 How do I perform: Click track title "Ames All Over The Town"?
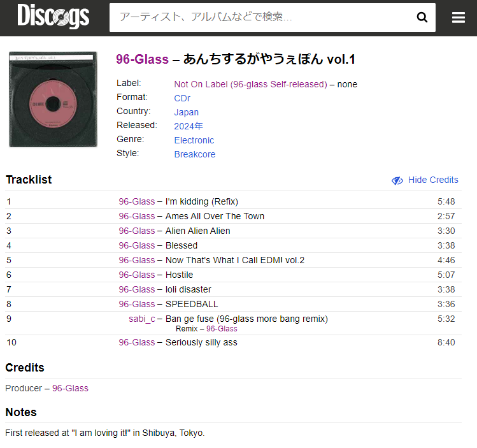coord(215,216)
